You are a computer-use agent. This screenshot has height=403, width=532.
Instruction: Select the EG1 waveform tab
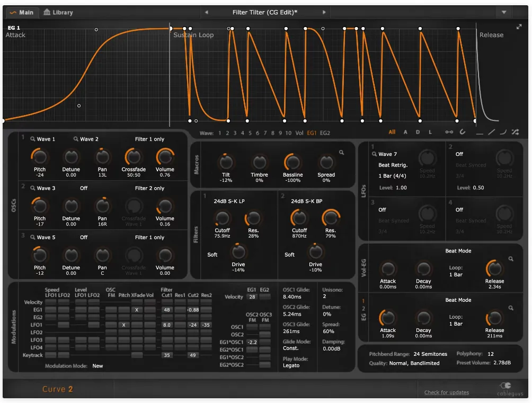point(312,133)
